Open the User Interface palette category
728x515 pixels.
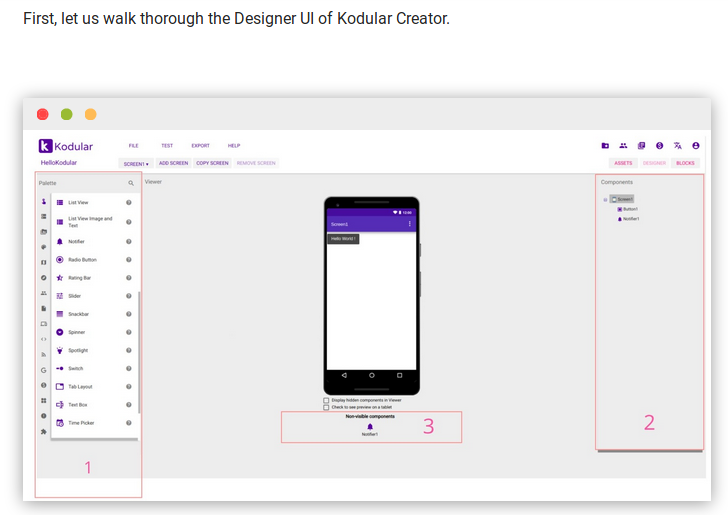click(x=44, y=202)
